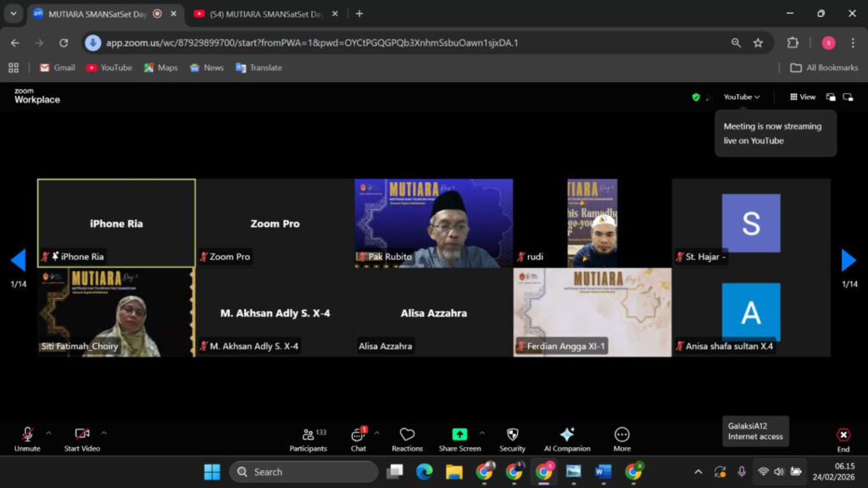Select Pak Rubito's video tile
868x488 pixels.
pos(433,223)
